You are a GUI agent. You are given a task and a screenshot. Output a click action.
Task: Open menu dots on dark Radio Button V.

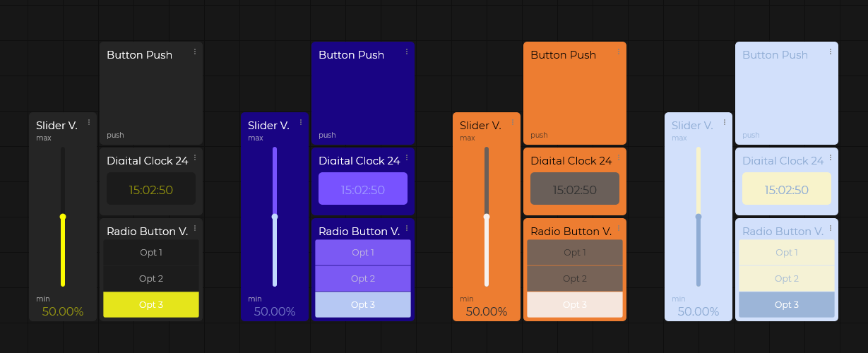195,228
